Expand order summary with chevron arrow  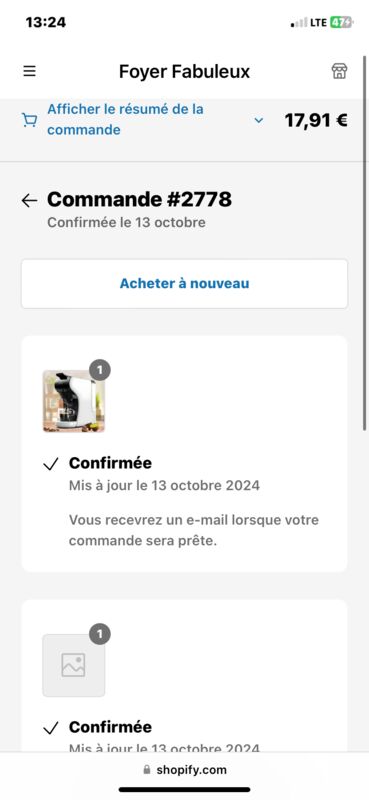[x=259, y=120]
